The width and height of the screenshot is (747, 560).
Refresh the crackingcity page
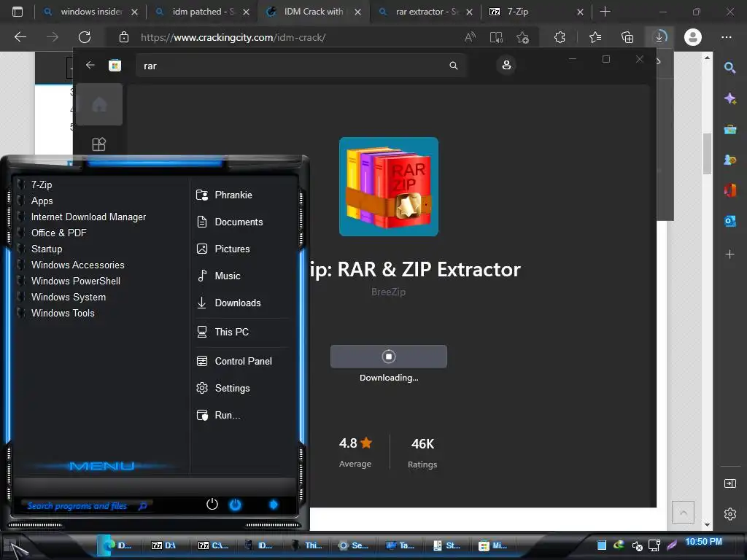coord(85,36)
